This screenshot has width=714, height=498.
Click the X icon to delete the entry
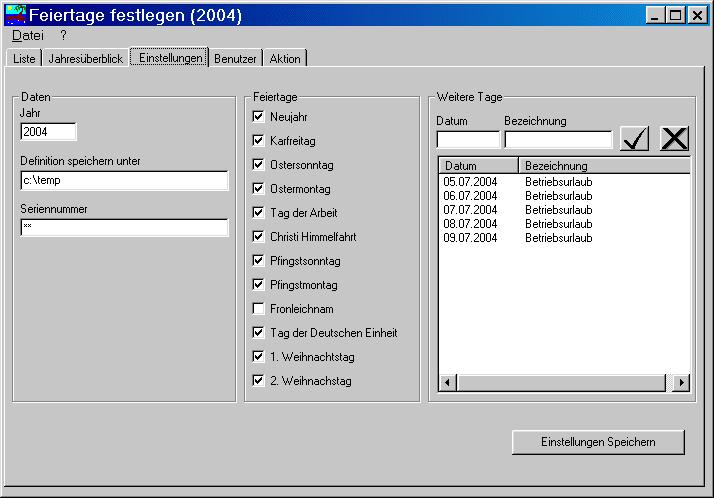(x=674, y=138)
